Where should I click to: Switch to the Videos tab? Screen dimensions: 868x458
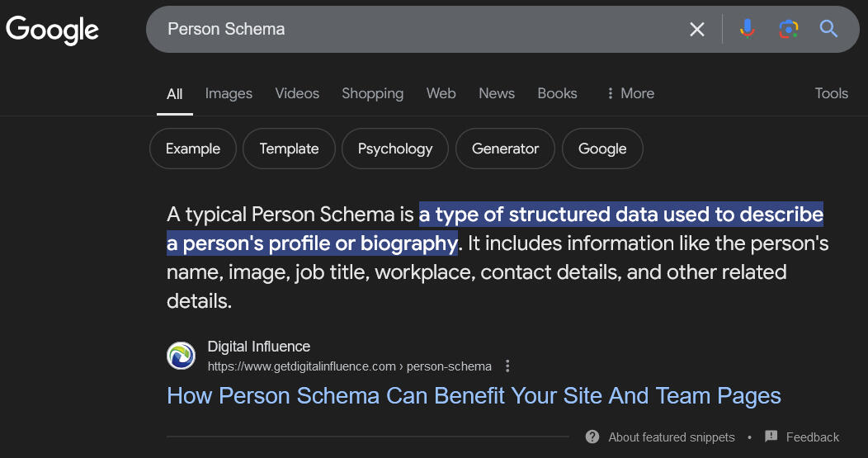point(297,93)
